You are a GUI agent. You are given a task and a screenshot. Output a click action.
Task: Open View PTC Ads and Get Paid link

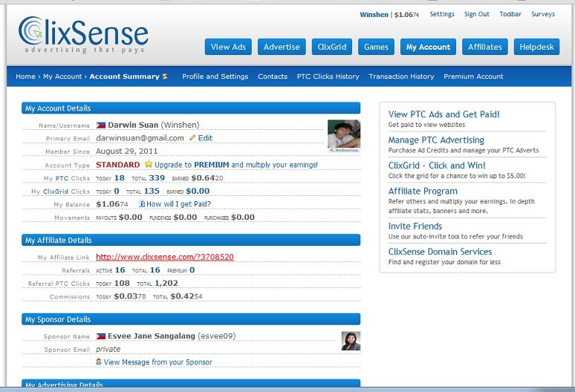[444, 114]
